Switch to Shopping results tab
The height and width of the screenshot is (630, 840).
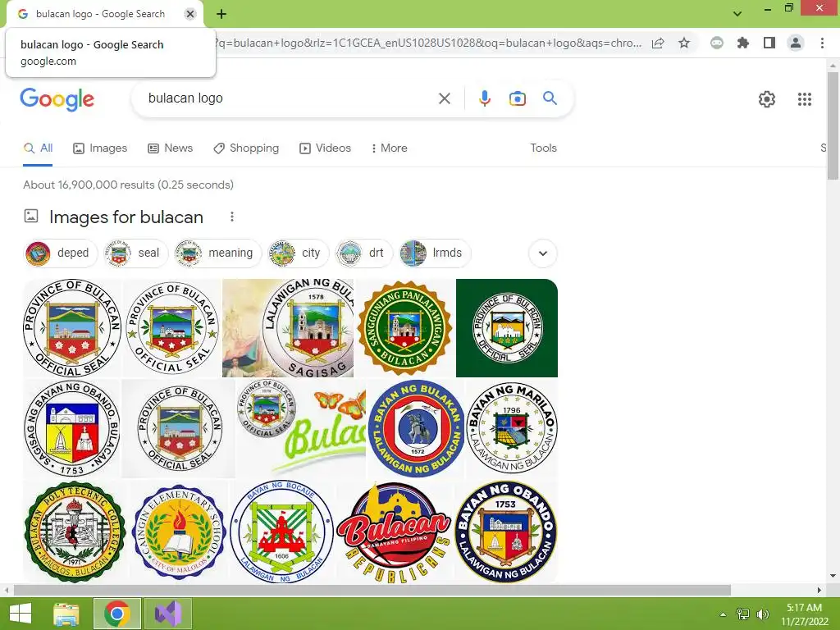(246, 148)
